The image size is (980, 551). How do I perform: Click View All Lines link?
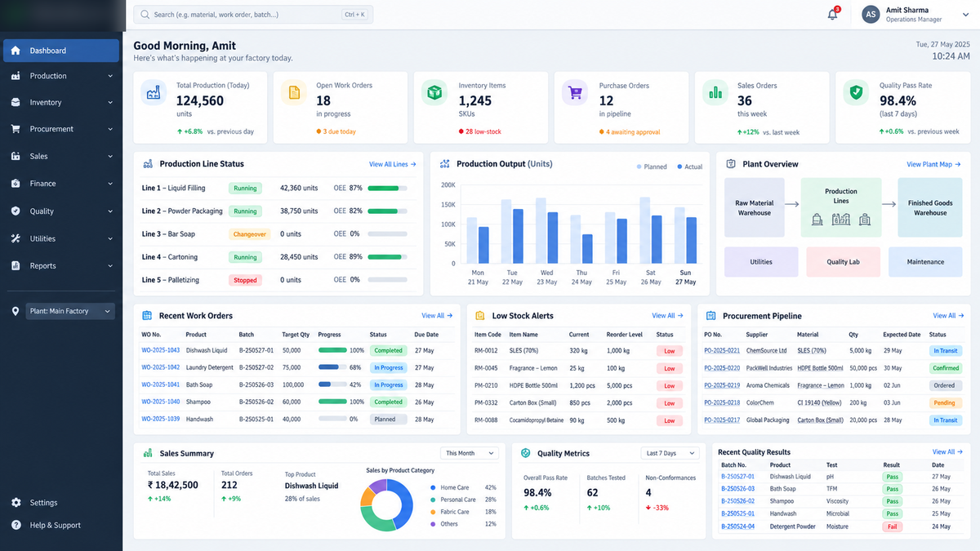tap(392, 164)
